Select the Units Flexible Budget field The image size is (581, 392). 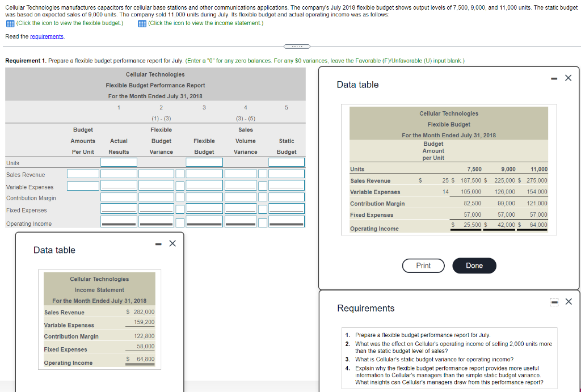pyautogui.click(x=204, y=162)
